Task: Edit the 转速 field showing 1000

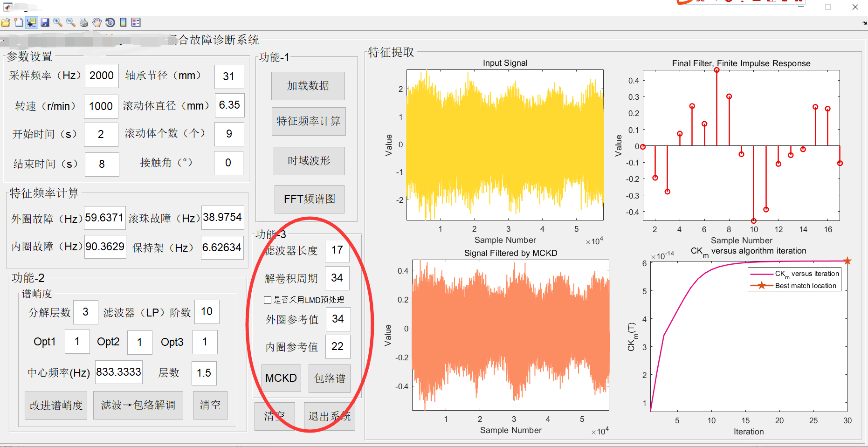Action: click(x=101, y=107)
